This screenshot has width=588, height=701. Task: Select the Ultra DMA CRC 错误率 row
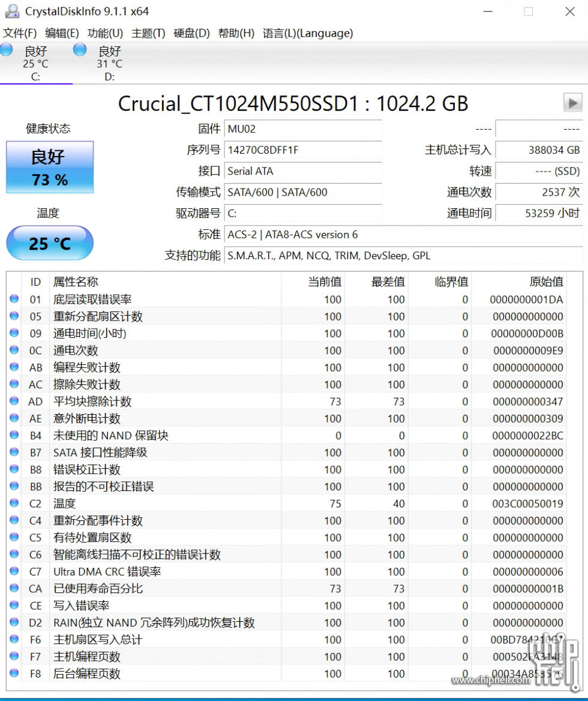click(286, 571)
